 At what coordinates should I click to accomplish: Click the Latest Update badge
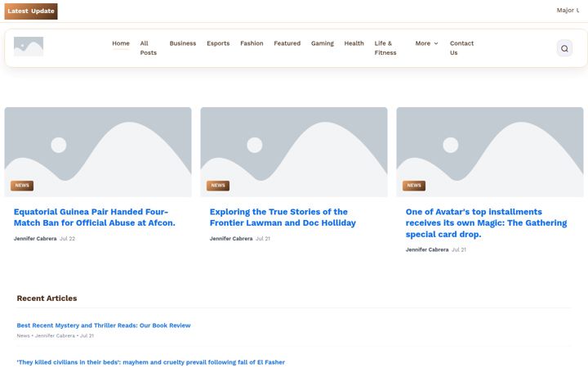point(31,11)
